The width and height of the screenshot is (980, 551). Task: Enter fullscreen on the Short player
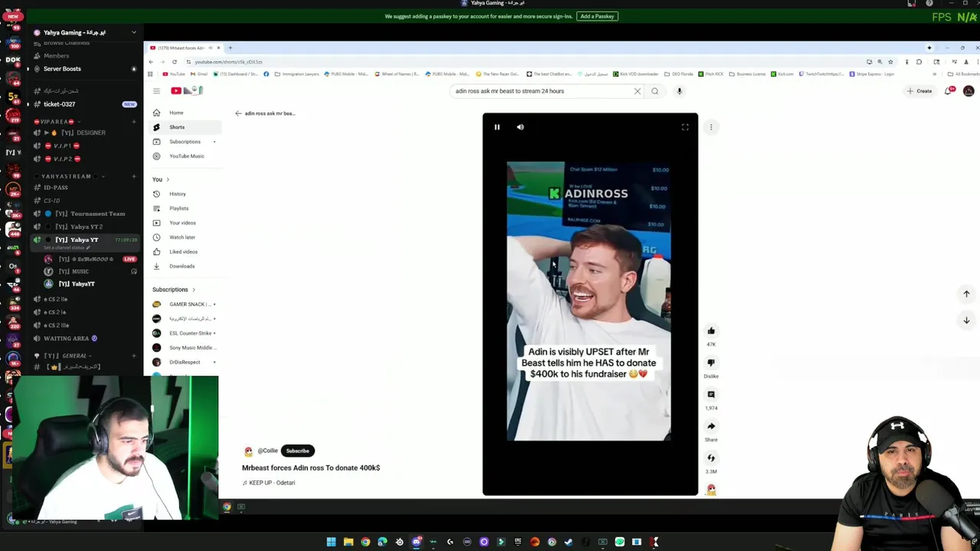pos(685,127)
